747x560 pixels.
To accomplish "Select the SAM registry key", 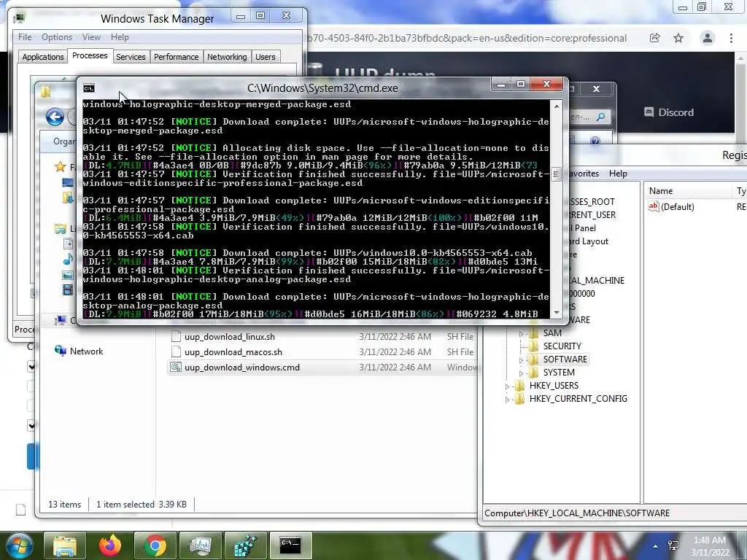I will (552, 332).
